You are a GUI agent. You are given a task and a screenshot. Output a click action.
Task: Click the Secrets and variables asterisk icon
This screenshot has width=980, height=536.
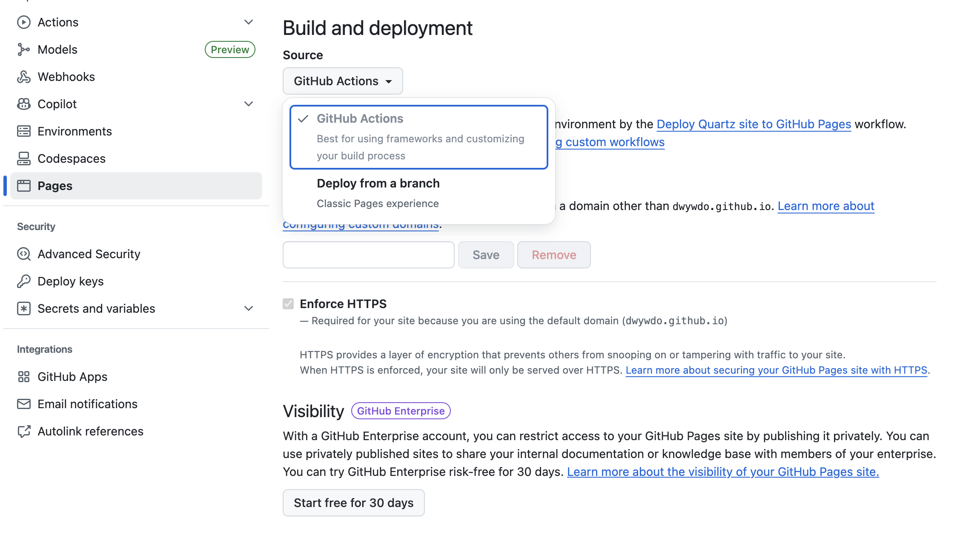[x=24, y=308]
